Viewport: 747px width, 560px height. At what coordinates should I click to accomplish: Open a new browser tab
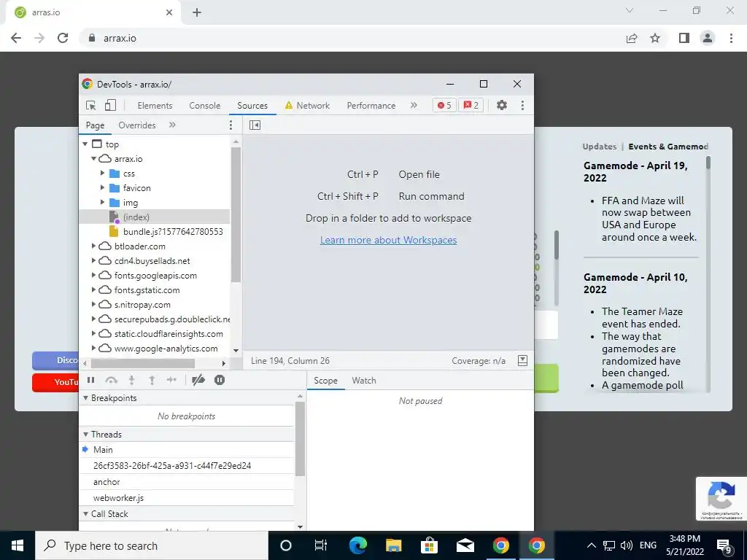tap(197, 12)
